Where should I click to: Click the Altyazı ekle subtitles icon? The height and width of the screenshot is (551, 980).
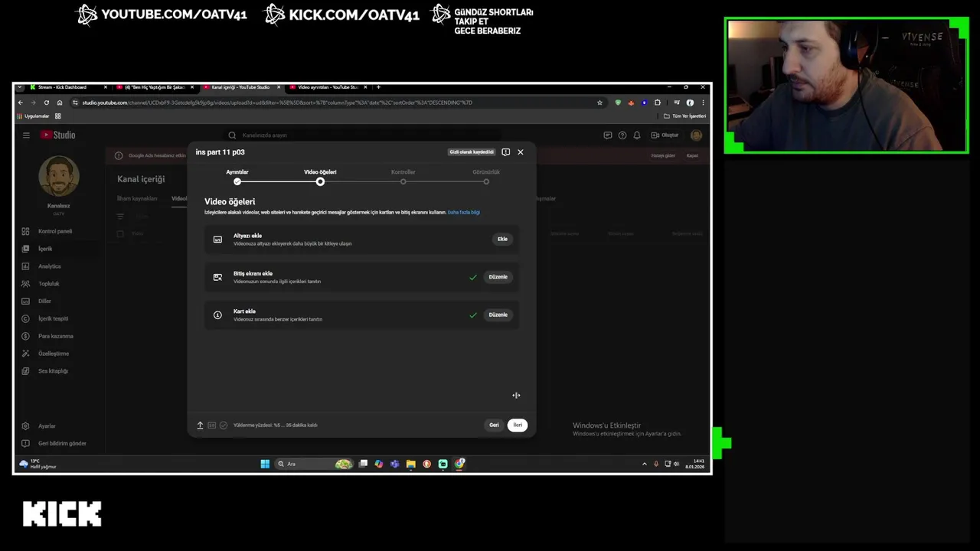(x=217, y=240)
